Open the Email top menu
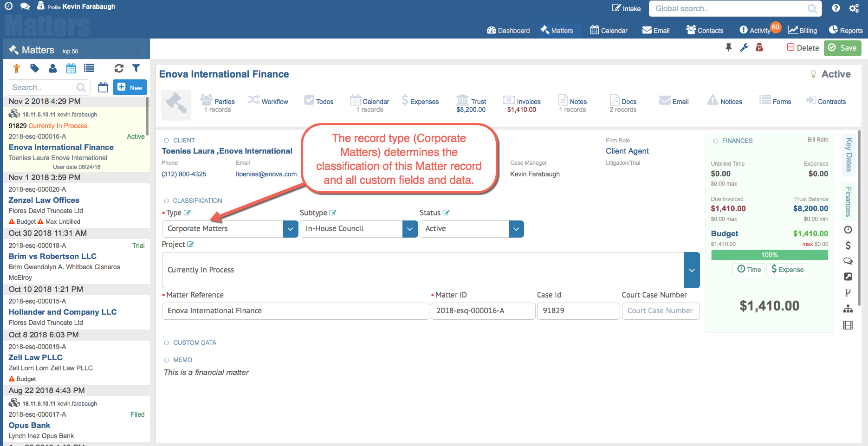 pyautogui.click(x=656, y=30)
